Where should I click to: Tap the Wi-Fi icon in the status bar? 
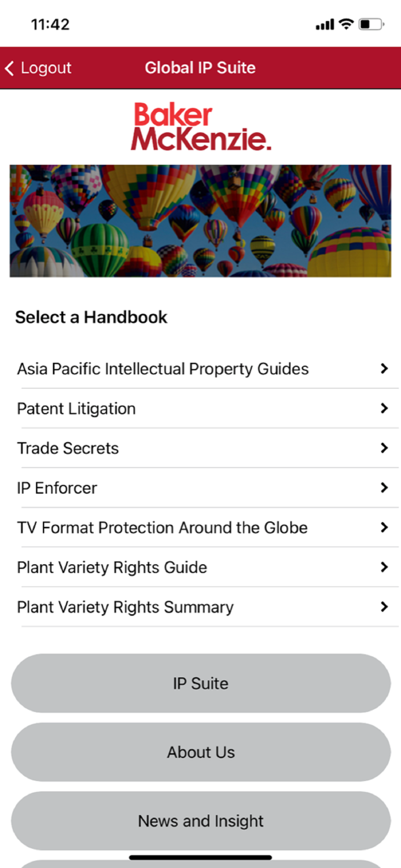point(346,24)
